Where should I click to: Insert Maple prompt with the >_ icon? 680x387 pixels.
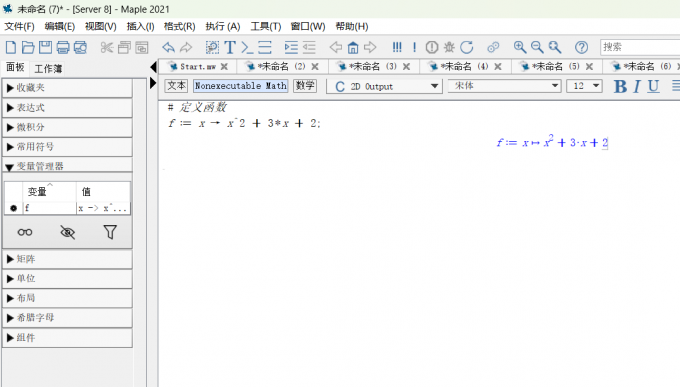point(247,47)
